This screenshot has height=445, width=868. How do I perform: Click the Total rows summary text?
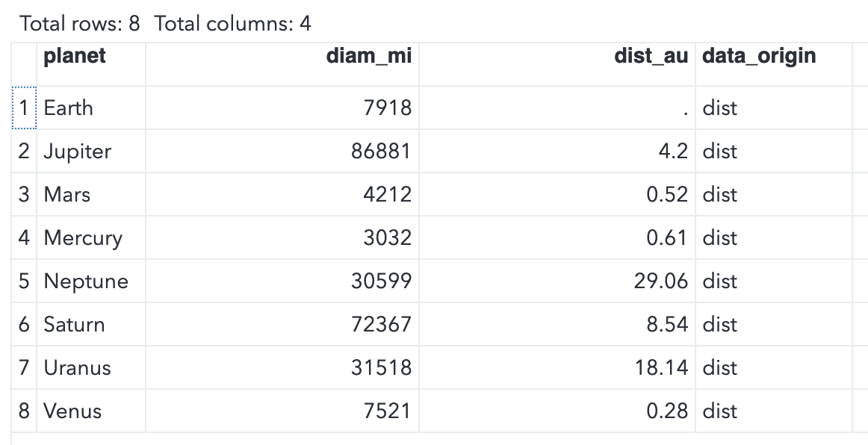point(80,24)
